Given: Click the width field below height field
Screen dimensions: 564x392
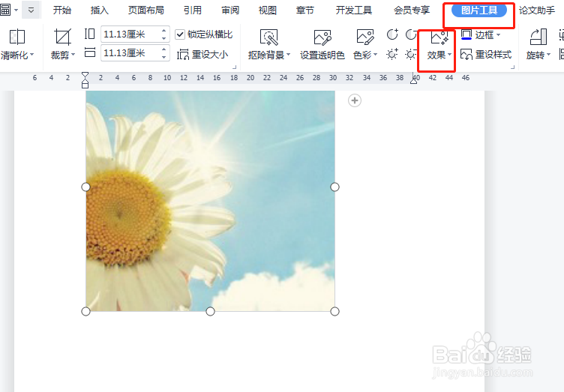Looking at the screenshot, I should click(x=130, y=53).
